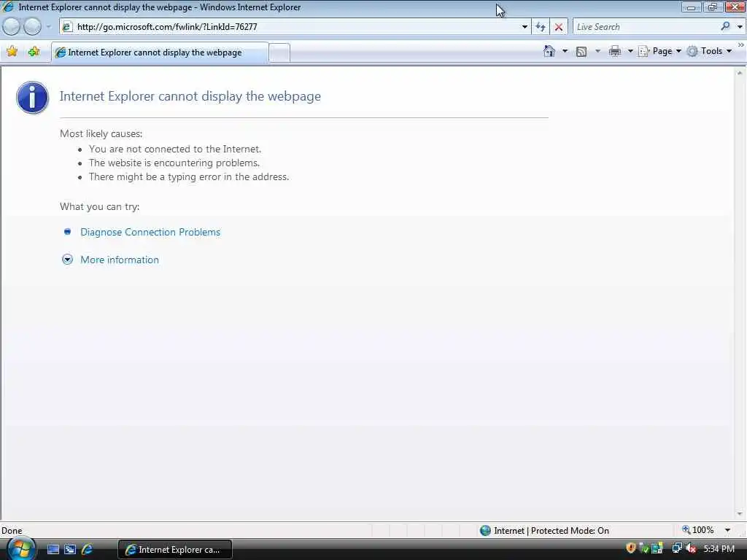Click 'There might be a typing error' line

pos(189,176)
